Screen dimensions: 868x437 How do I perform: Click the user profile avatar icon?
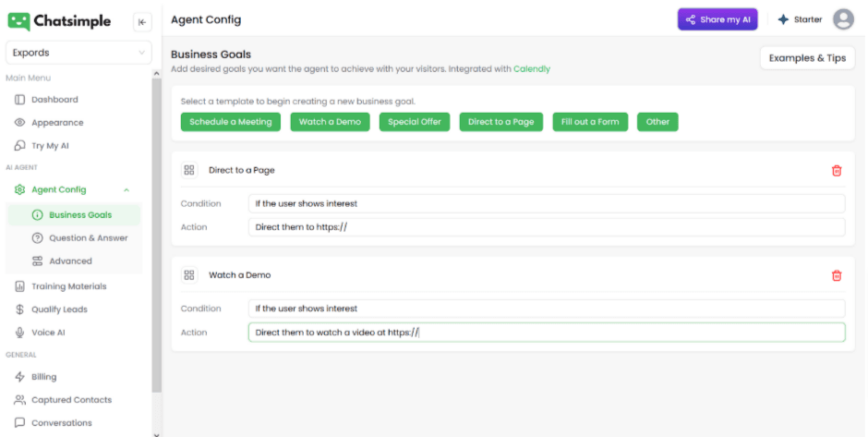tap(843, 19)
